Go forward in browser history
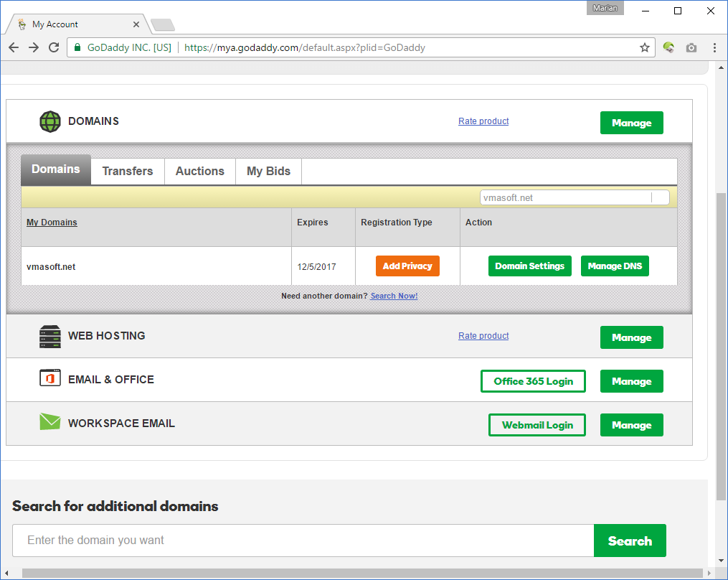728x580 pixels. click(x=34, y=47)
